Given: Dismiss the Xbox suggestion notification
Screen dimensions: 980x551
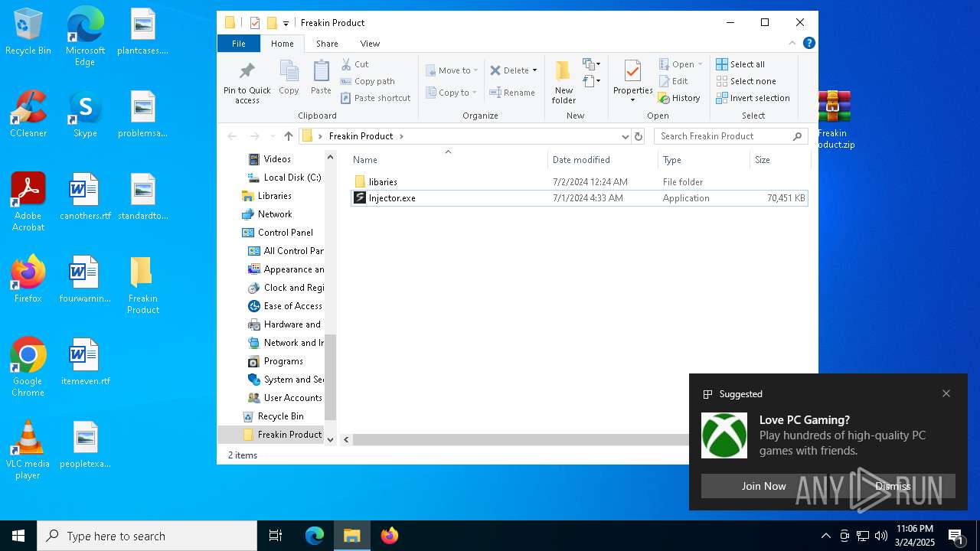Looking at the screenshot, I should pos(893,486).
